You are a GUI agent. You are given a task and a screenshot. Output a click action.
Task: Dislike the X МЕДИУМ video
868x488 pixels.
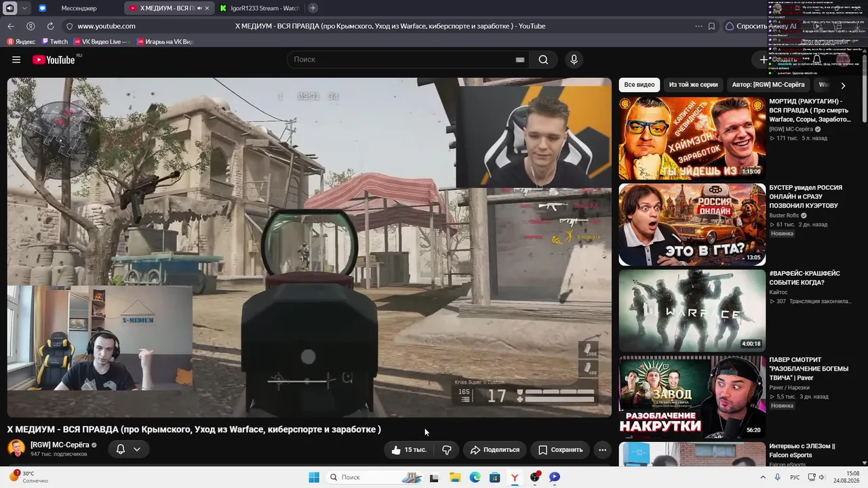[x=446, y=449]
